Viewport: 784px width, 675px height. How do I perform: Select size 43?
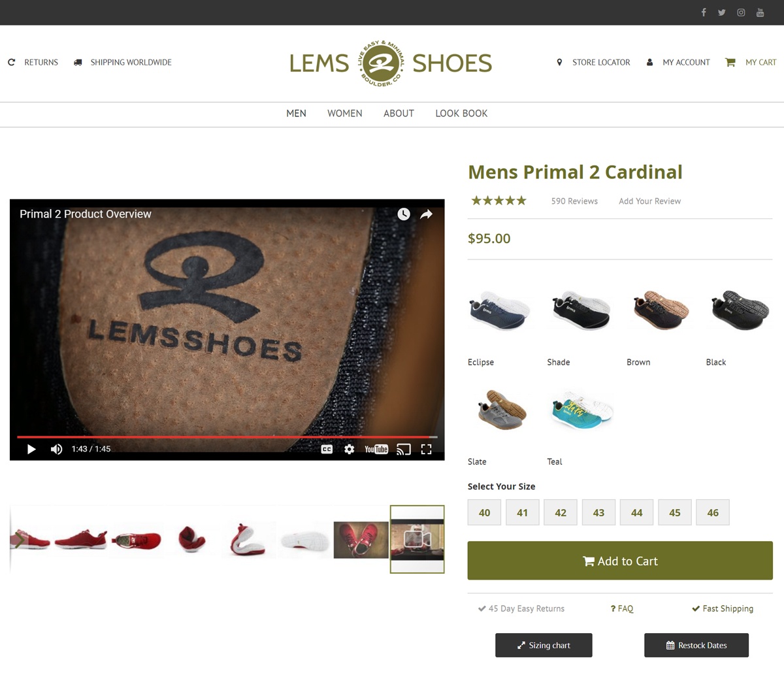[x=598, y=512]
